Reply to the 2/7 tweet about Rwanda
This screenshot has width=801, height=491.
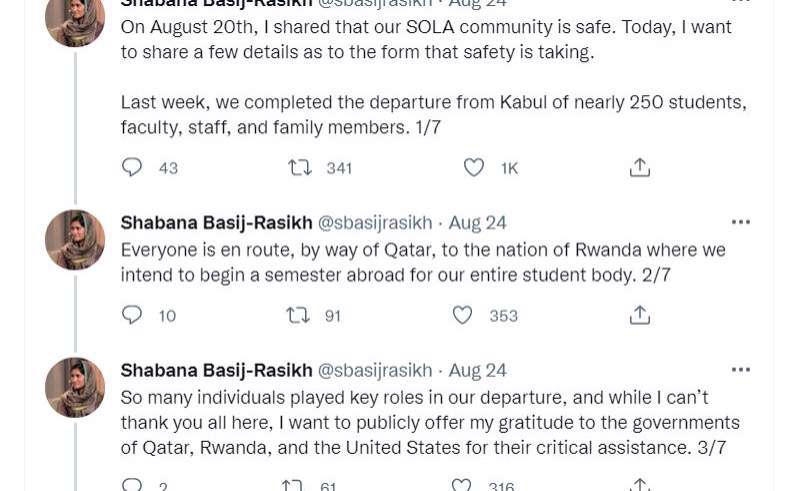[x=132, y=315]
